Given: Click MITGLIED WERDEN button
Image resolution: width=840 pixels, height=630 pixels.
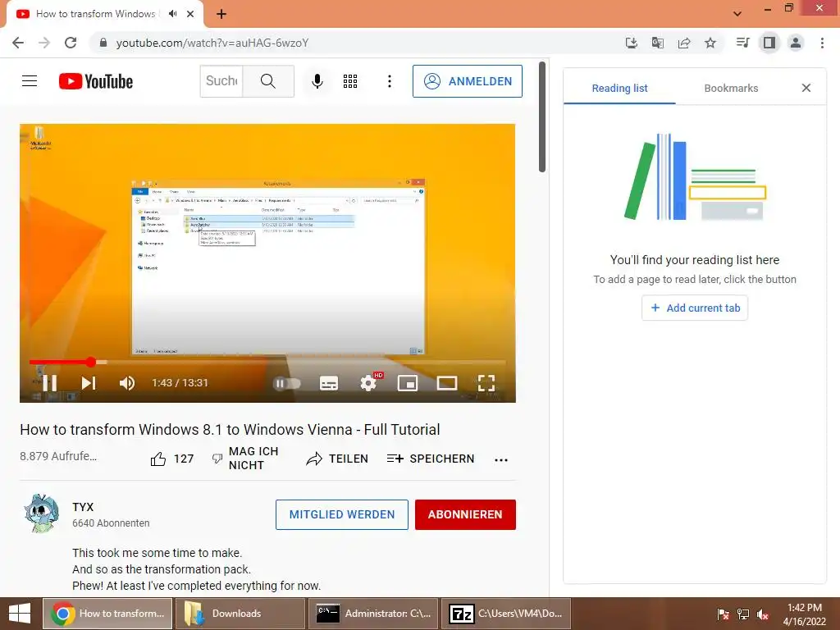Looking at the screenshot, I should point(342,515).
